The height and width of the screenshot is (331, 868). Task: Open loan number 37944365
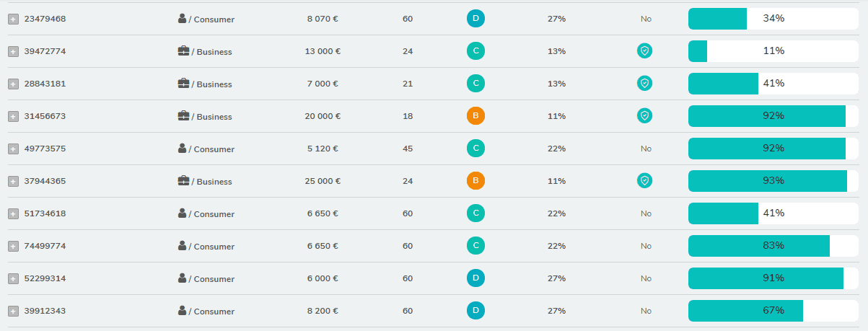coord(45,181)
